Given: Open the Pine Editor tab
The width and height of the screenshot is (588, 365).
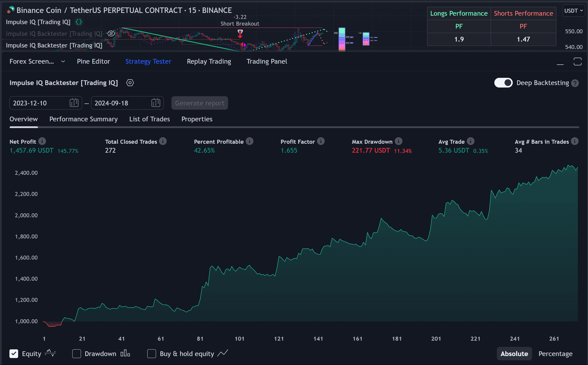Looking at the screenshot, I should click(93, 61).
